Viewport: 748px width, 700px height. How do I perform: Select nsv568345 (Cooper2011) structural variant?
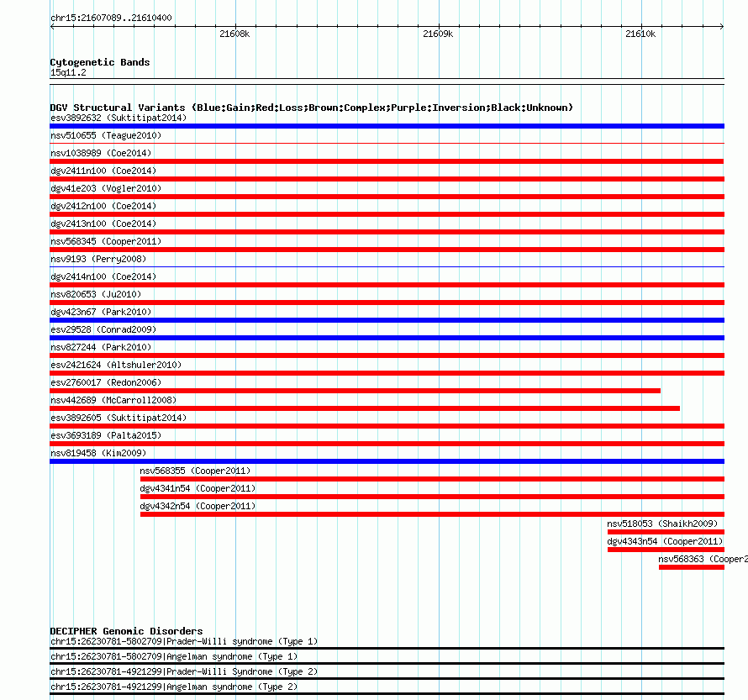106,241
